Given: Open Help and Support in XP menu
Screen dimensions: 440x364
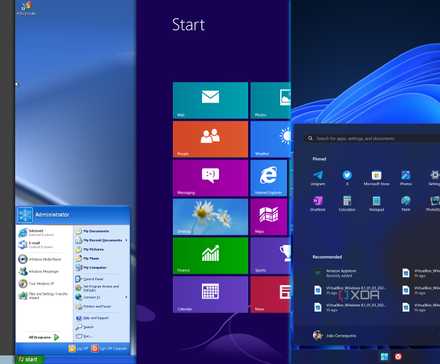Looking at the screenshot, I should (x=92, y=318).
